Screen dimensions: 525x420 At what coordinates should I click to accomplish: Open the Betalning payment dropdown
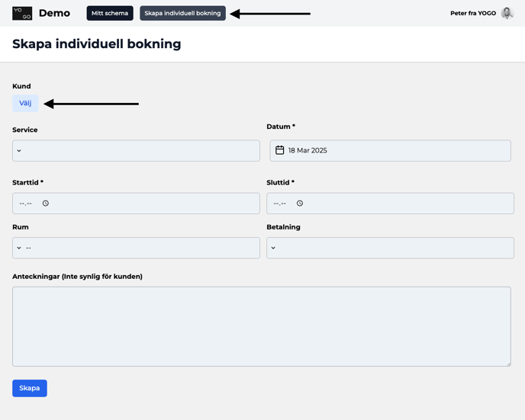[x=390, y=248]
